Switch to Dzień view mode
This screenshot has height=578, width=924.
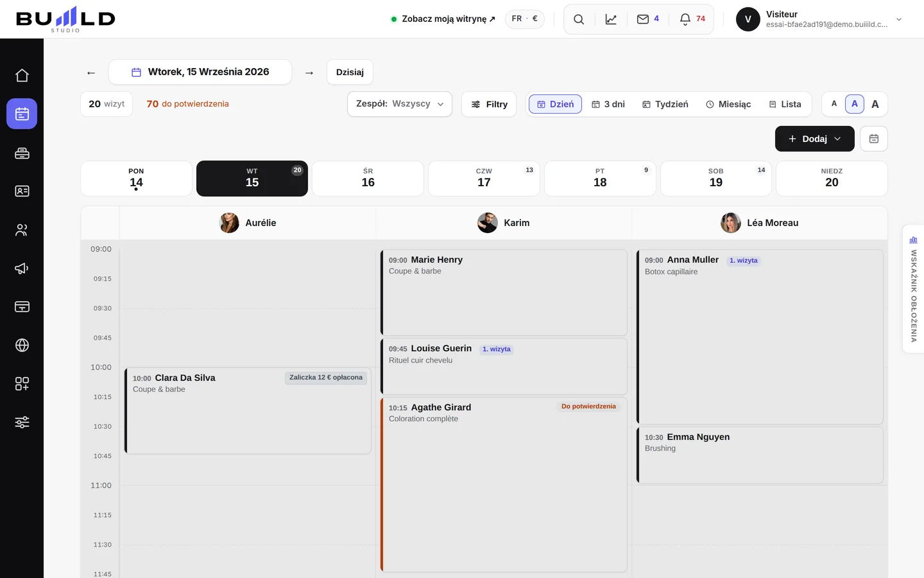(555, 104)
